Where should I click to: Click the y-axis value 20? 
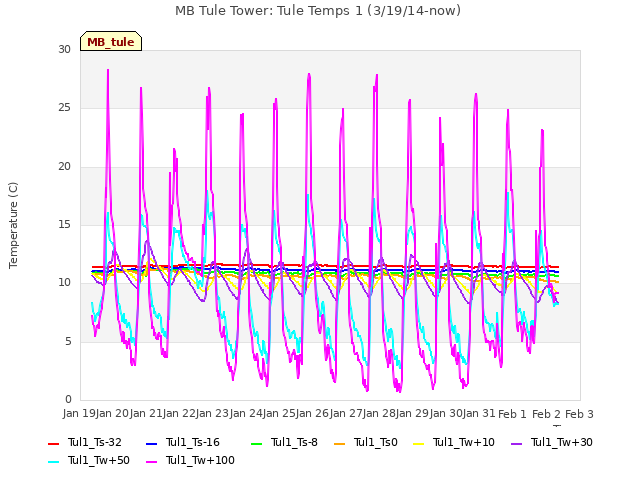64,167
